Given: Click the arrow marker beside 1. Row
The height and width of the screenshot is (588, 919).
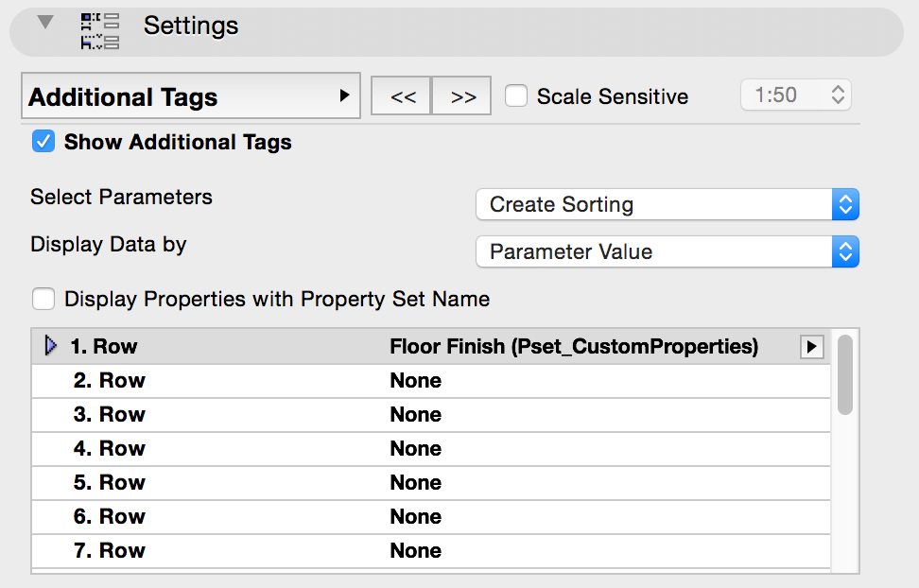Looking at the screenshot, I should tap(51, 347).
